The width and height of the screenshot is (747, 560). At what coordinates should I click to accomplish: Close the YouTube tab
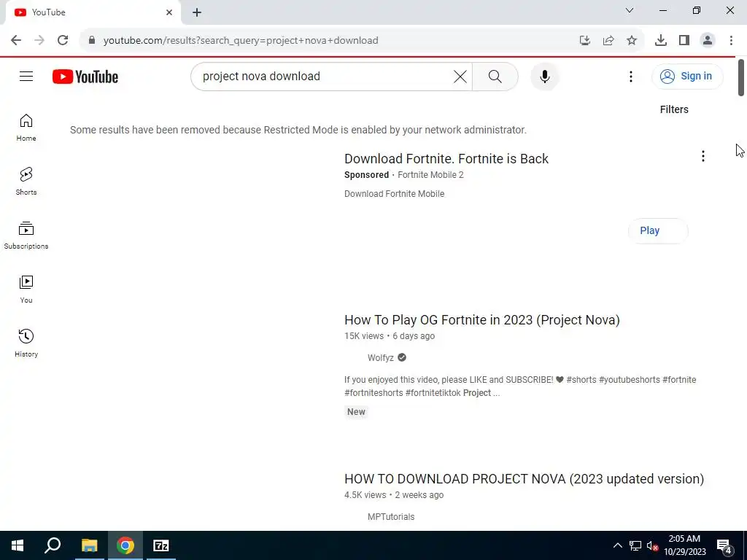[169, 12]
